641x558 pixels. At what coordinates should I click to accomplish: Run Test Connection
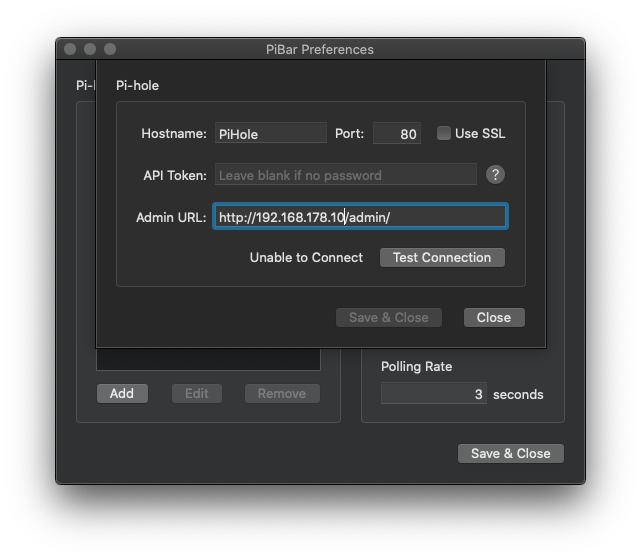click(442, 258)
